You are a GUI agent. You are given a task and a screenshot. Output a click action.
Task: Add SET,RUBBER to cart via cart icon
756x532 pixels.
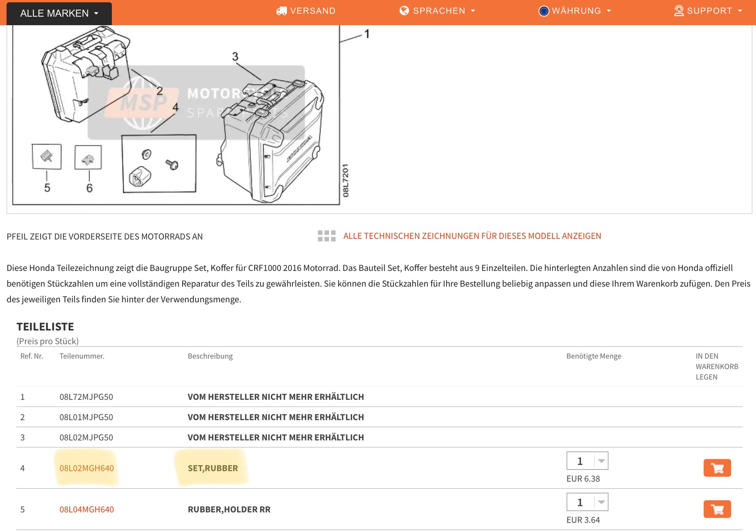point(717,468)
